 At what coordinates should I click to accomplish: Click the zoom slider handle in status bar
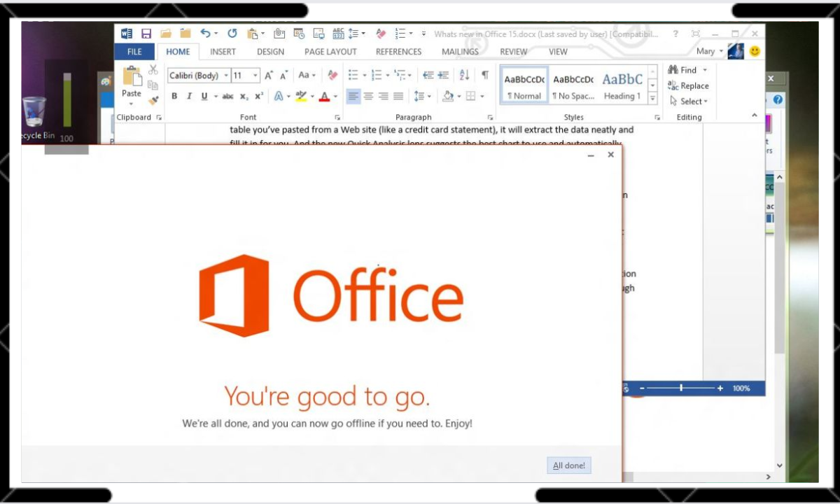[681, 388]
